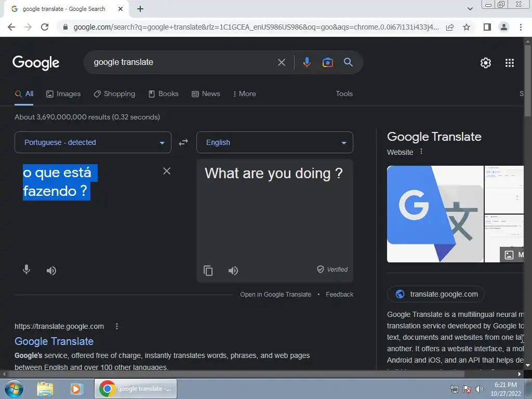Open in Google Translate
The height and width of the screenshot is (399, 532).
tap(275, 295)
